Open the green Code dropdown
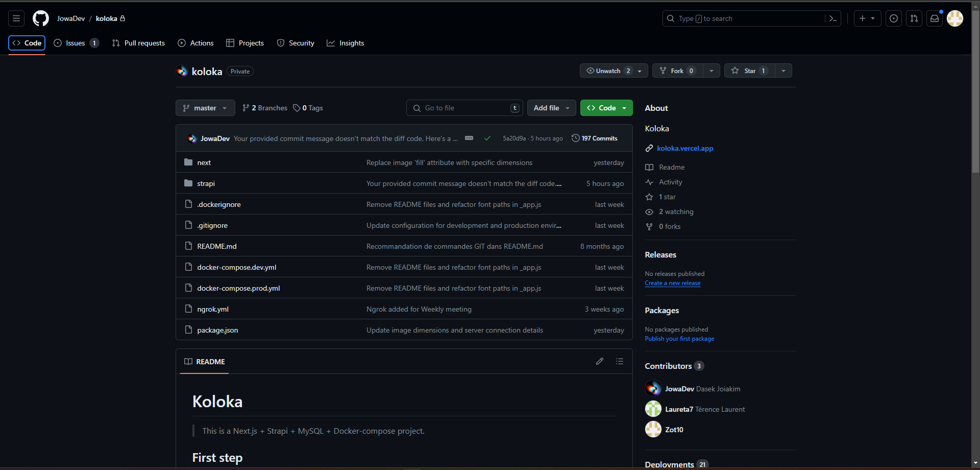This screenshot has width=980, height=470. [606, 108]
